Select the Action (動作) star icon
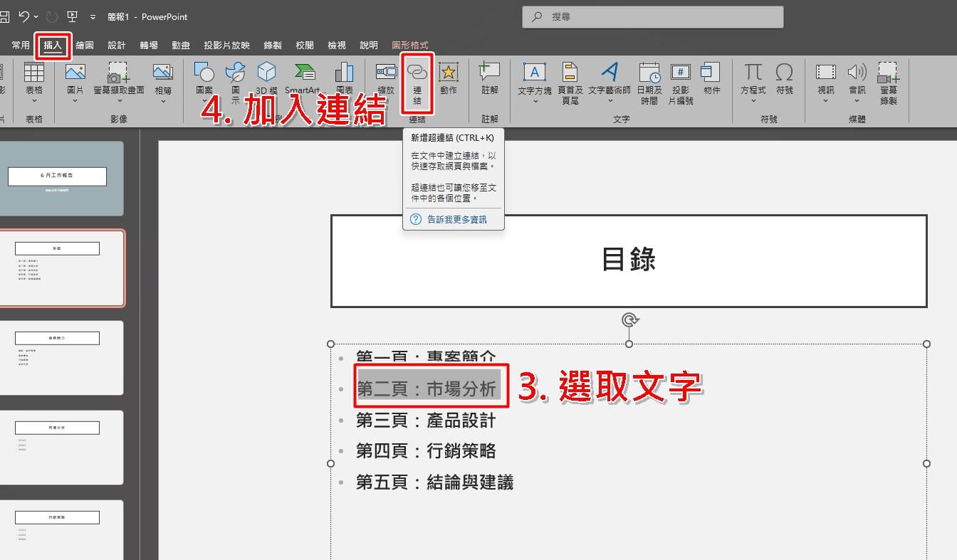This screenshot has width=957, height=560. pos(449,73)
